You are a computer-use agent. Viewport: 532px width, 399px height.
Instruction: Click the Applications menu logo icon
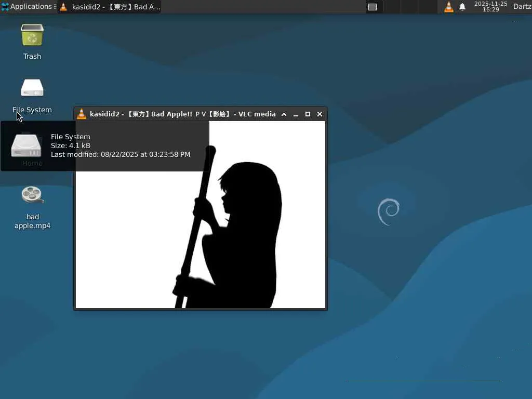5,6
